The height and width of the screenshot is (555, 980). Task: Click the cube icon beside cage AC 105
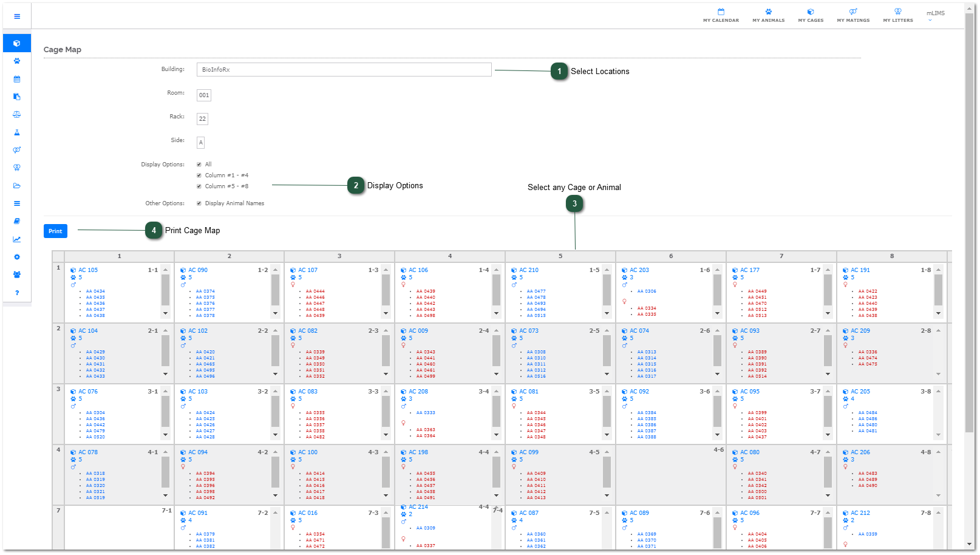pyautogui.click(x=73, y=270)
